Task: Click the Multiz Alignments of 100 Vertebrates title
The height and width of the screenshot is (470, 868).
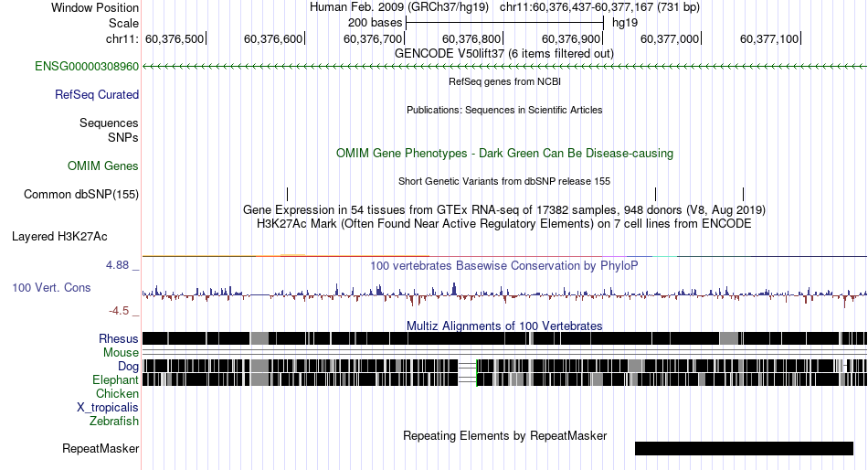Action: coord(504,326)
